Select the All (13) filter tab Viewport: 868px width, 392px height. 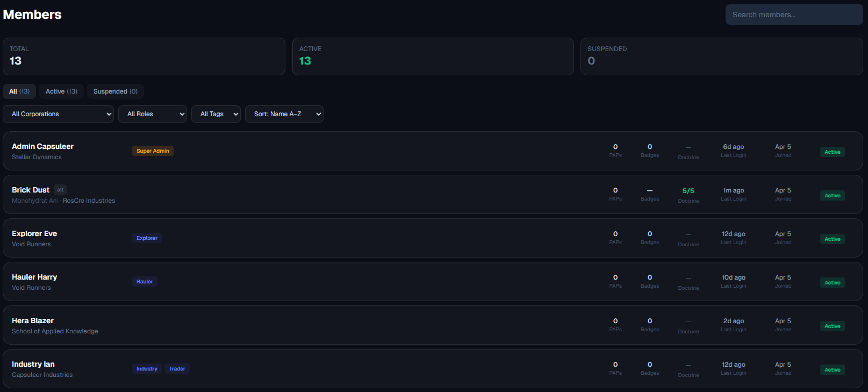(19, 91)
